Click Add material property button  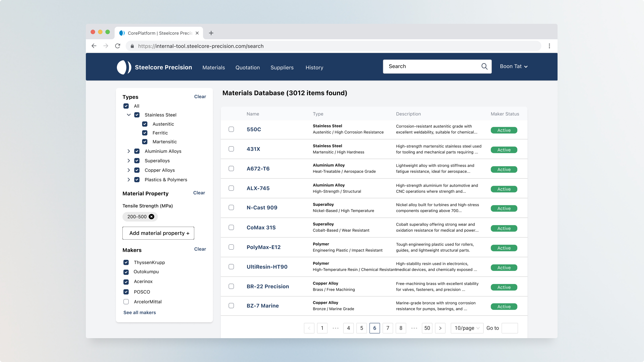tap(158, 233)
